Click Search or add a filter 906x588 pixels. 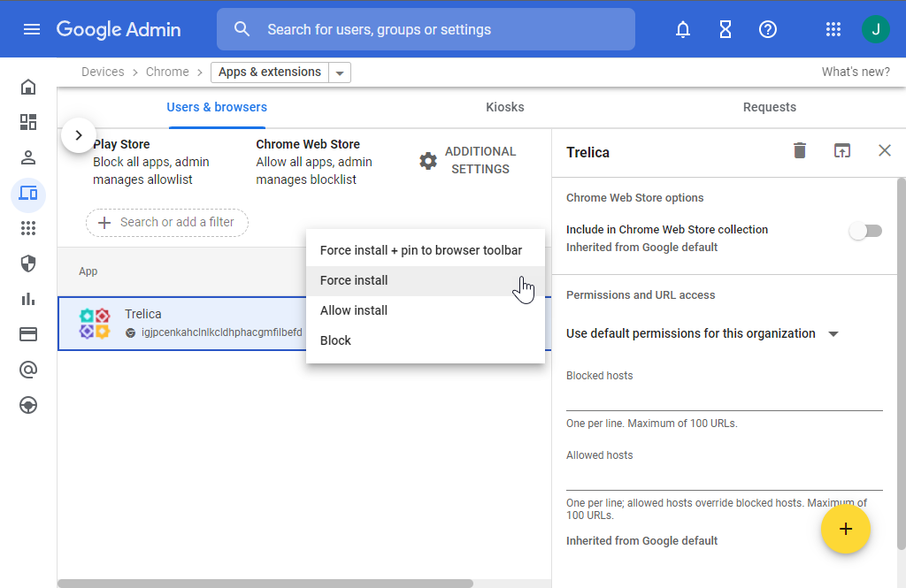tap(167, 222)
